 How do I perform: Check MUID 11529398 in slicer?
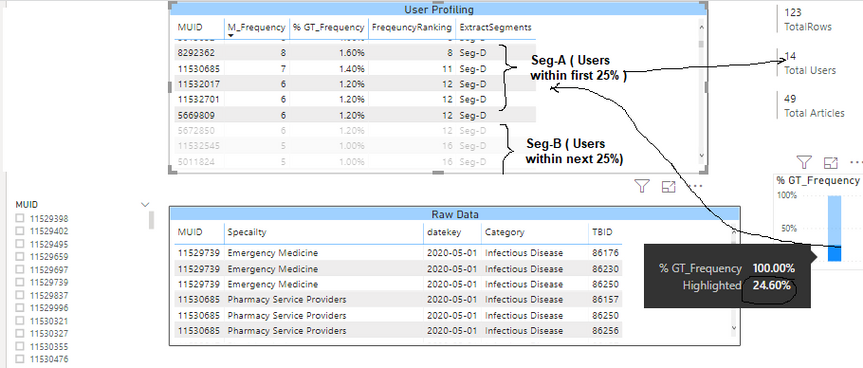(x=20, y=218)
